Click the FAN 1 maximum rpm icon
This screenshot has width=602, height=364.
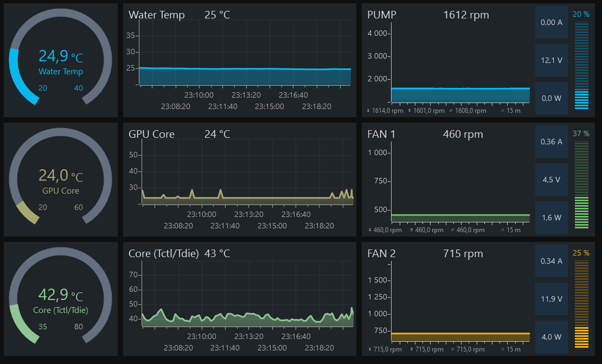[x=369, y=230]
